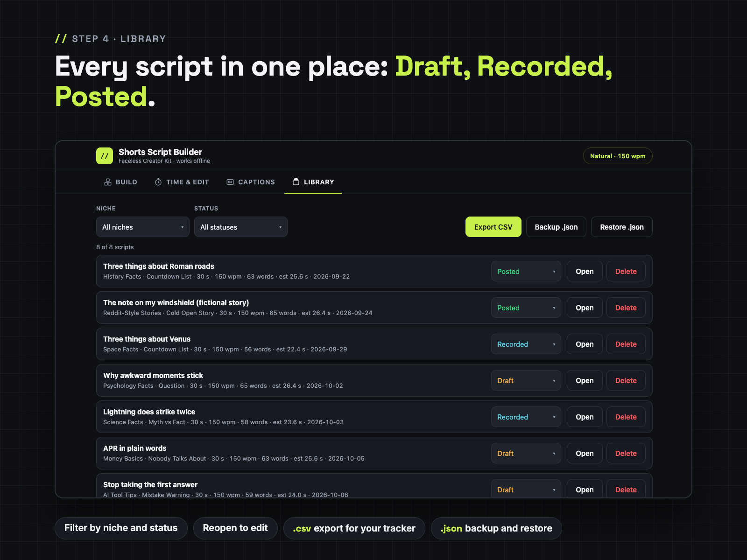Click the '.json backup and restore' pill
The image size is (747, 560).
point(496,528)
